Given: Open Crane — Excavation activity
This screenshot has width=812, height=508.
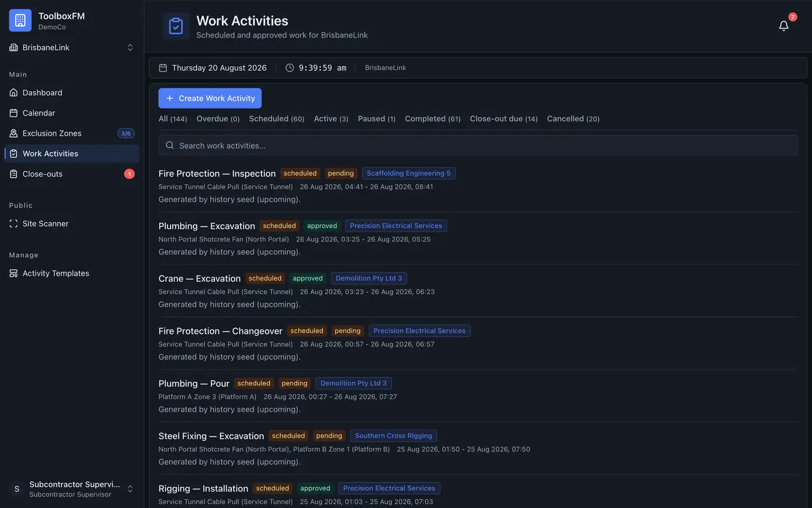Looking at the screenshot, I should [200, 279].
